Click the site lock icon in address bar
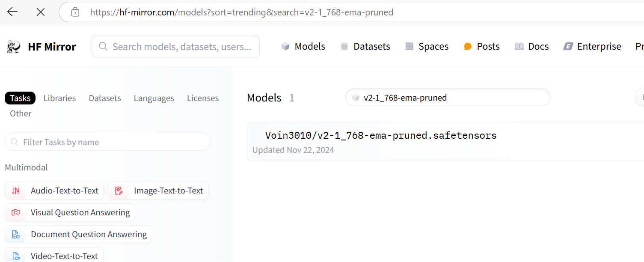This screenshot has height=262, width=644. point(75,12)
